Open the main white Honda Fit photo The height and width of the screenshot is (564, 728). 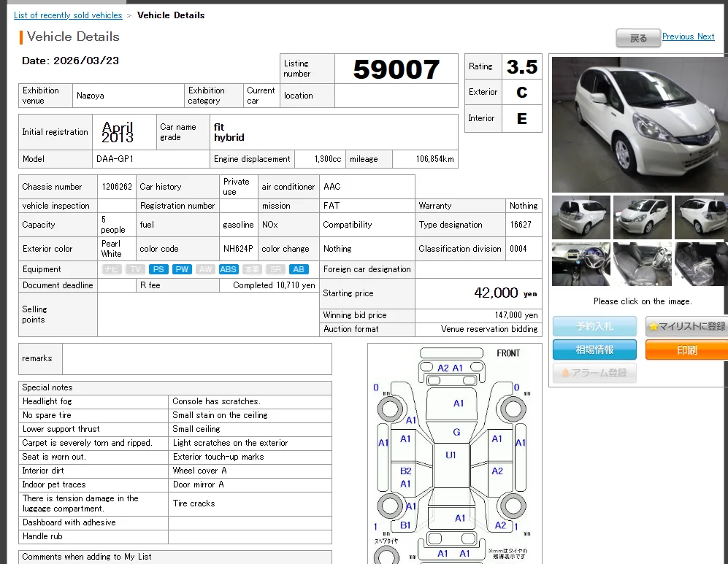[640, 124]
